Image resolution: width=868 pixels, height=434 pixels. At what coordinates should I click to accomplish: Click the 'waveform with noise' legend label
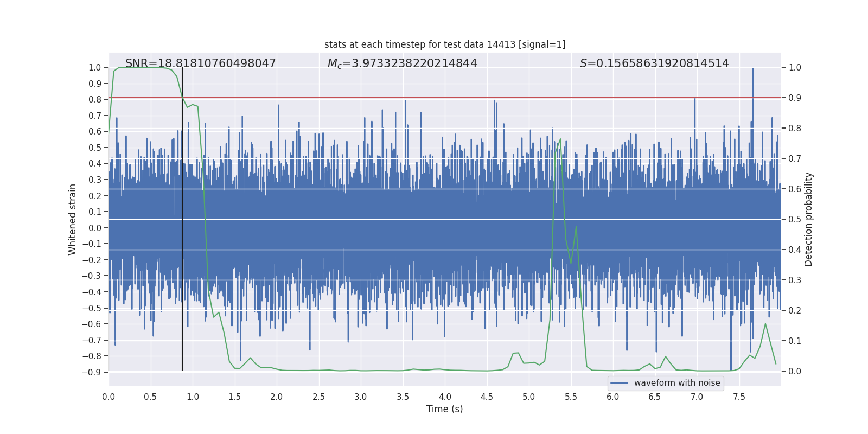[x=677, y=383]
